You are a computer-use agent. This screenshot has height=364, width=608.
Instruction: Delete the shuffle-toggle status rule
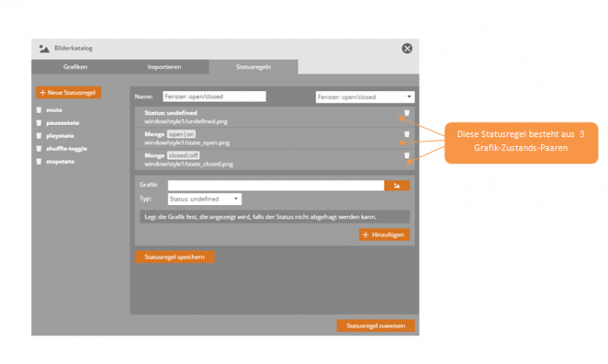(39, 148)
